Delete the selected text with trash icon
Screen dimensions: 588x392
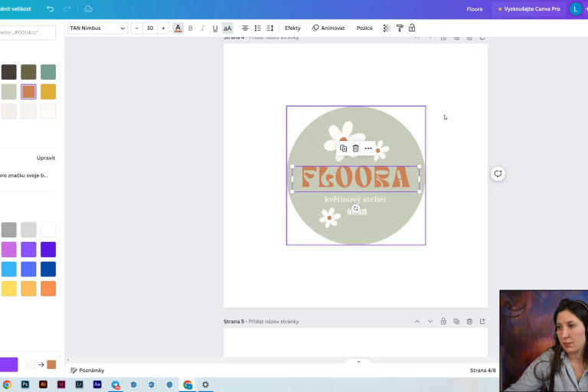(355, 148)
